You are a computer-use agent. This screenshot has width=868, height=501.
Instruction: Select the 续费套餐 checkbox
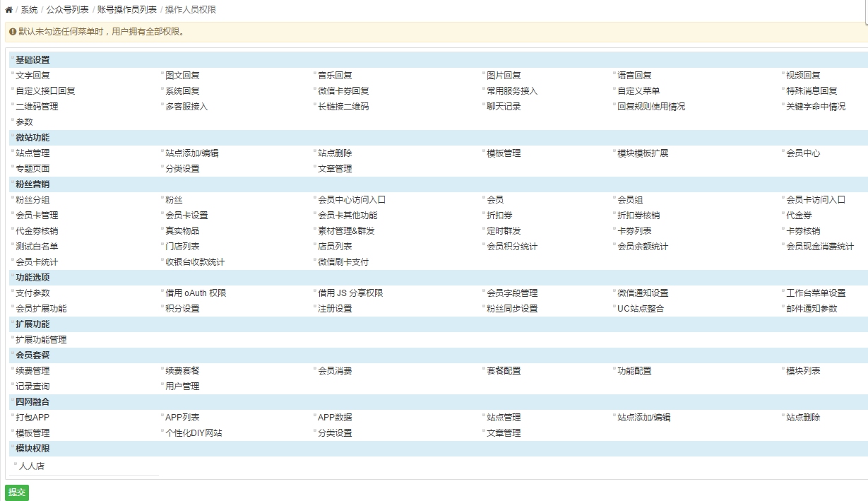coord(162,369)
